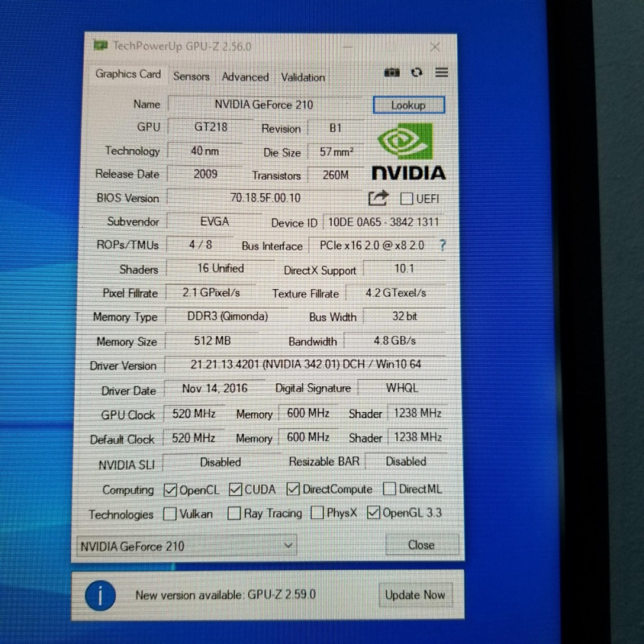
Task: Click the screenshot camera icon
Action: [392, 72]
